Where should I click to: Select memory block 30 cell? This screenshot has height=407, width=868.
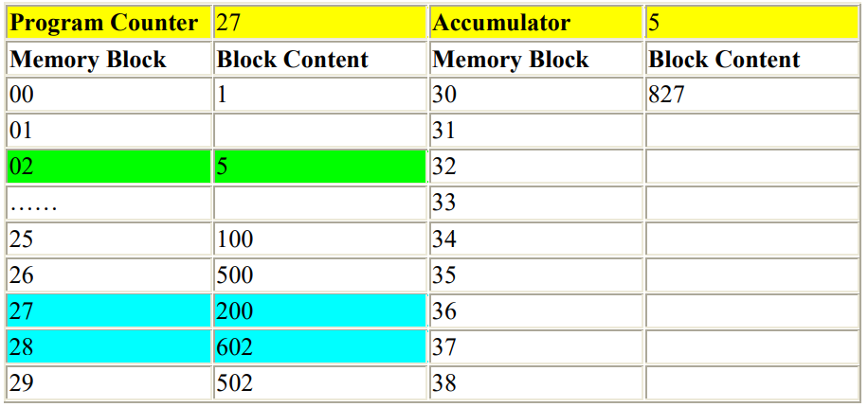pos(536,95)
